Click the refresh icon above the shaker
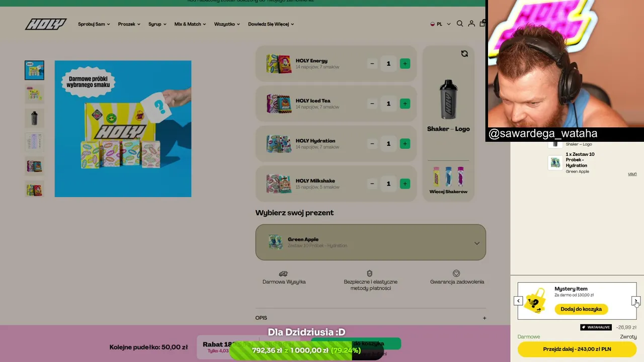Image resolution: width=644 pixels, height=362 pixels. tap(464, 54)
